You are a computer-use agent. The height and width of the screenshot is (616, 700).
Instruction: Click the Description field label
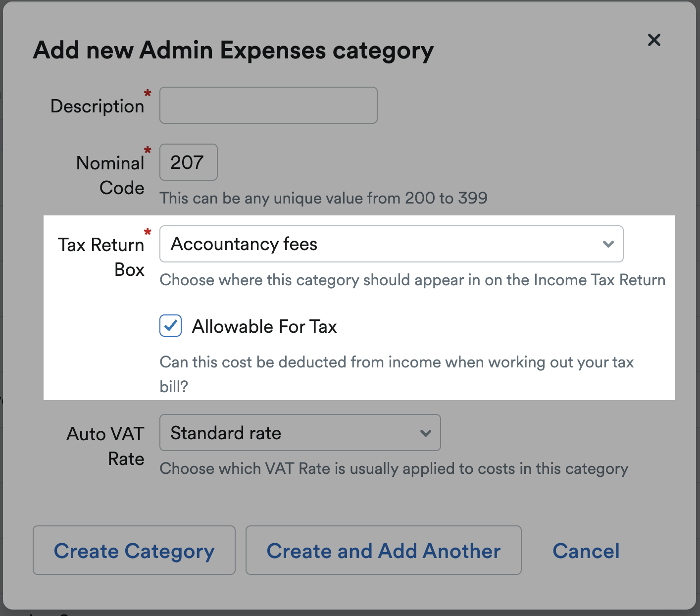[98, 106]
